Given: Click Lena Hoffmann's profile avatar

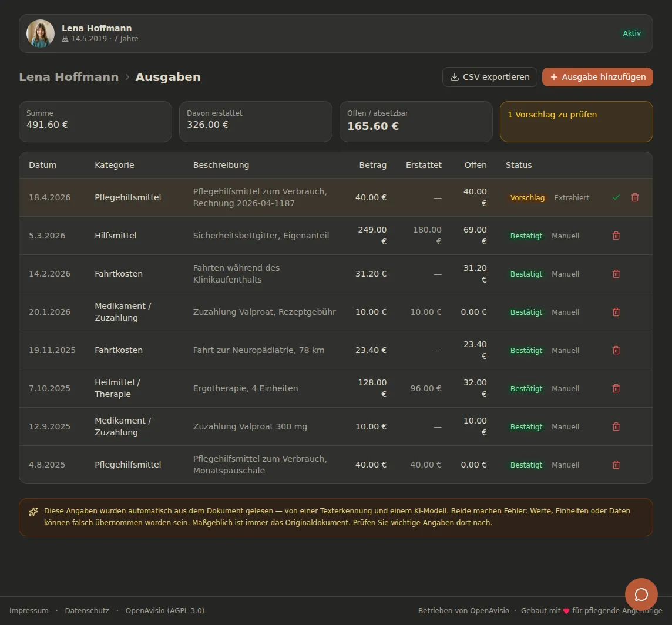Looking at the screenshot, I should (41, 33).
